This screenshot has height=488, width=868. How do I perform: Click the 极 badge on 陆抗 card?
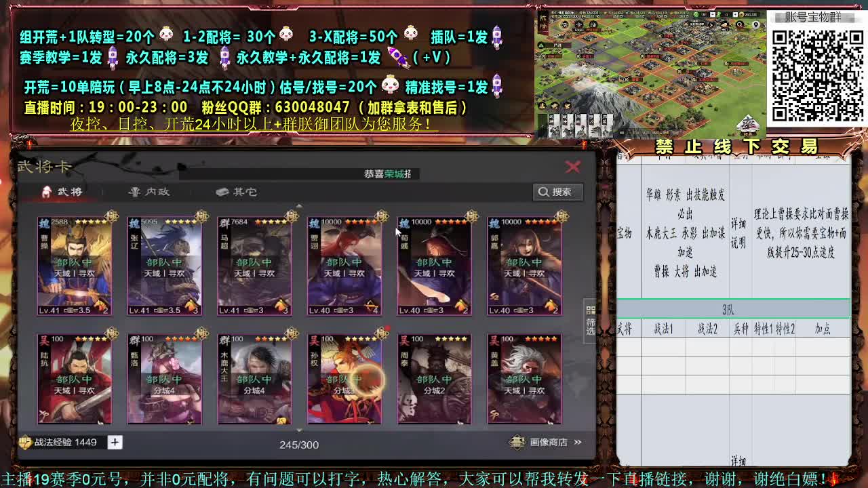click(x=111, y=333)
